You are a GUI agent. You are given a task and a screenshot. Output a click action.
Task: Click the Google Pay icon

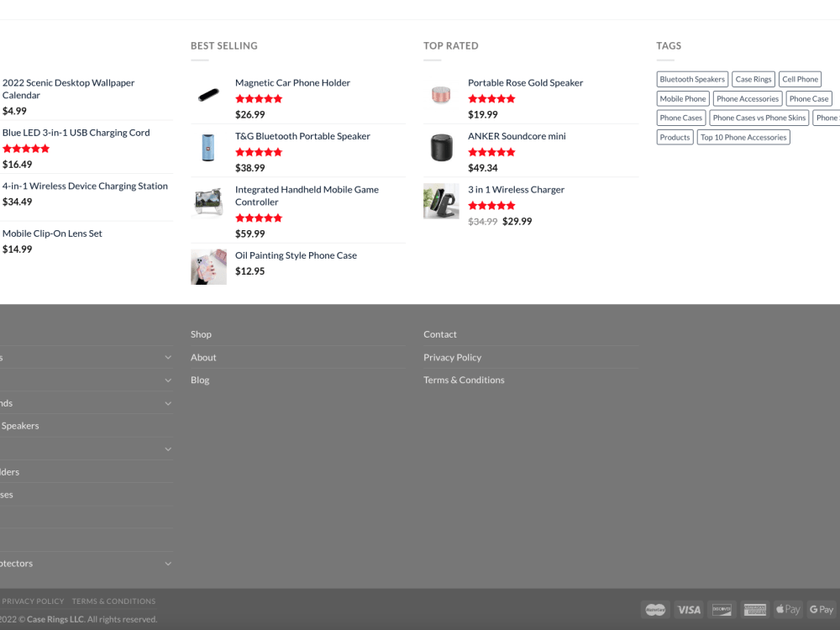pyautogui.click(x=820, y=609)
